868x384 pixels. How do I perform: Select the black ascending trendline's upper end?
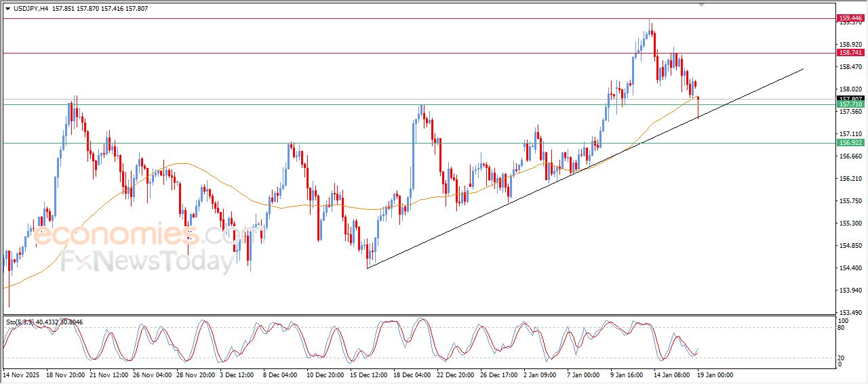pyautogui.click(x=803, y=68)
